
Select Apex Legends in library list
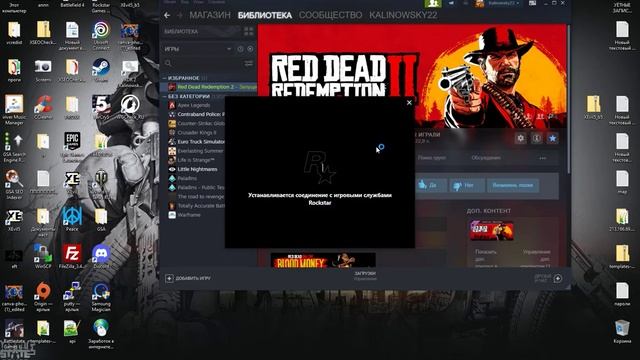click(194, 105)
